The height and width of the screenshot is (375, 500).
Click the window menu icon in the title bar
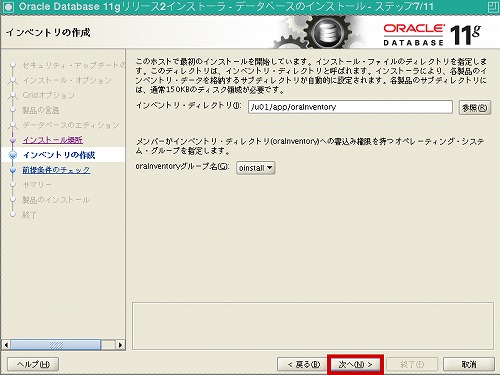tap(8, 7)
